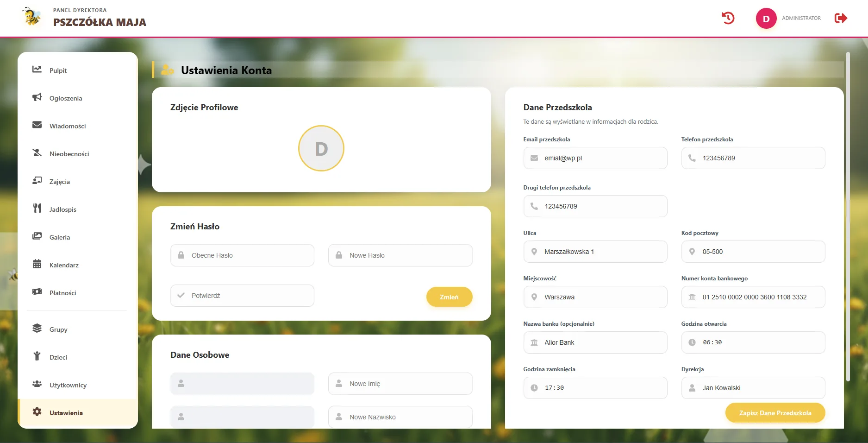Click the Potwierdź password field
Viewport: 868px width, 443px height.
coord(242,296)
